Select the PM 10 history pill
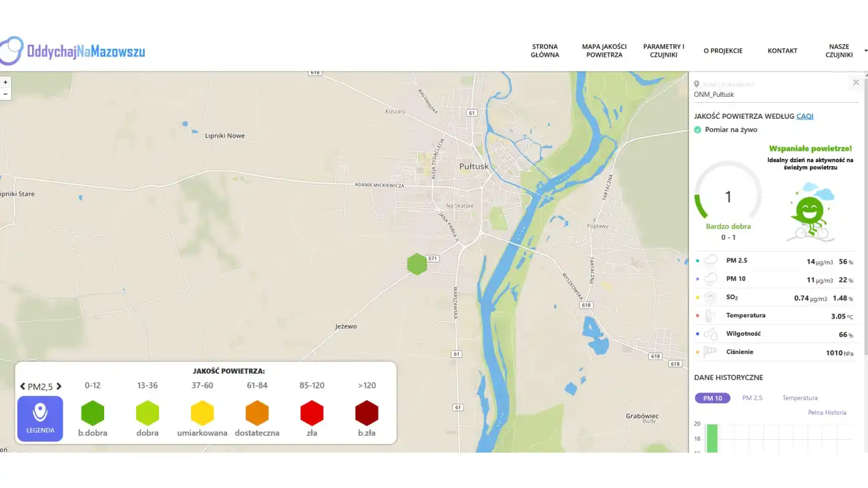Image resolution: width=868 pixels, height=488 pixels. 712,398
